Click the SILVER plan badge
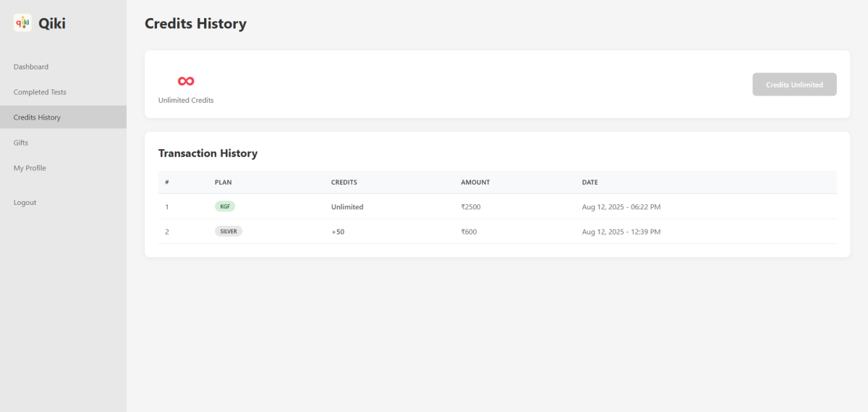The height and width of the screenshot is (412, 868). 229,232
